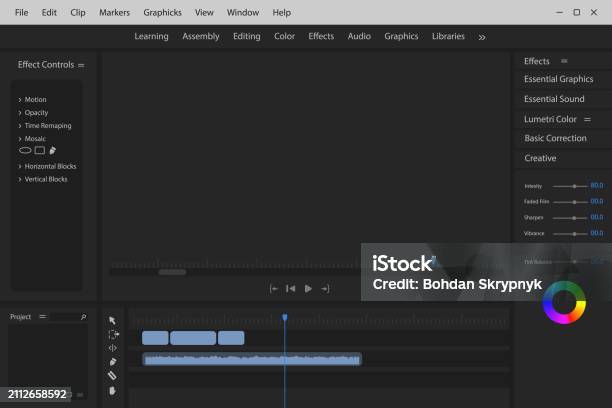Open the View menu
612x408 pixels.
coord(204,12)
